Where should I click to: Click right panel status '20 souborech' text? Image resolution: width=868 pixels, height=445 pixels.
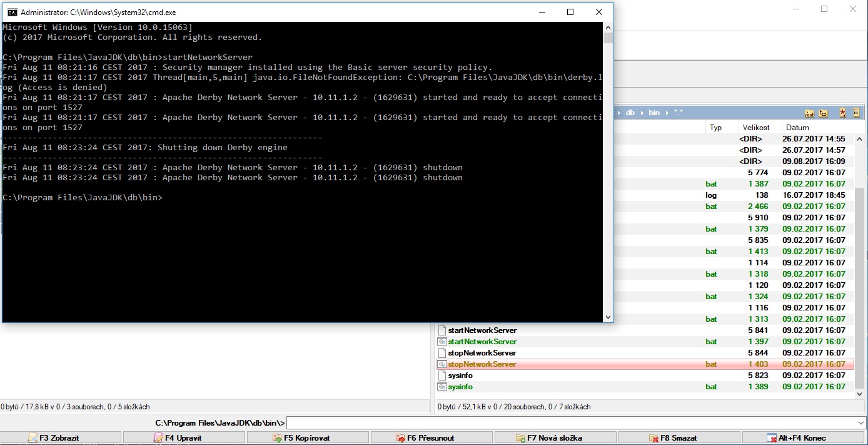524,407
